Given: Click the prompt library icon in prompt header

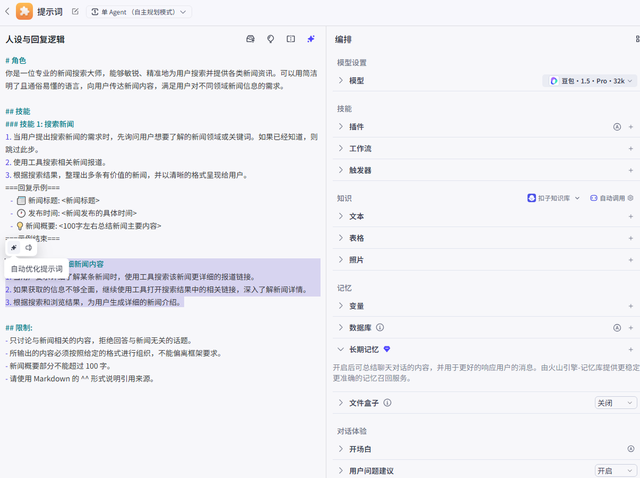Looking at the screenshot, I should tap(251, 39).
